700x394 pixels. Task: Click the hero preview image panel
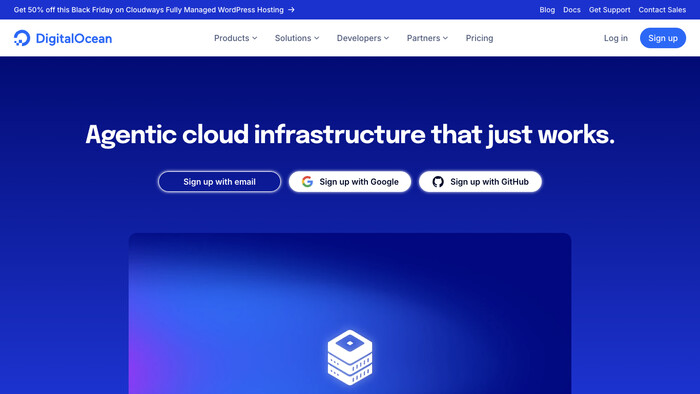350,313
